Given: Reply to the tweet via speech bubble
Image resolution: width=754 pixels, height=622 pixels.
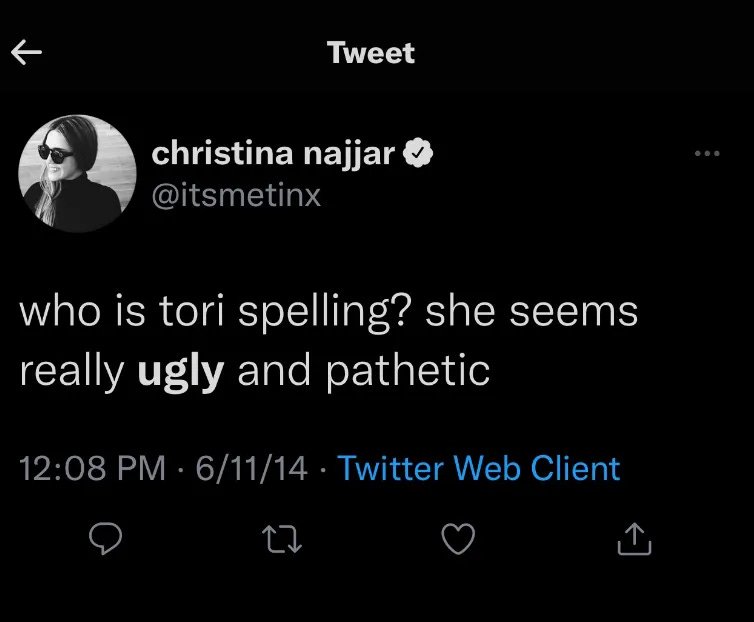Looking at the screenshot, I should [x=105, y=540].
